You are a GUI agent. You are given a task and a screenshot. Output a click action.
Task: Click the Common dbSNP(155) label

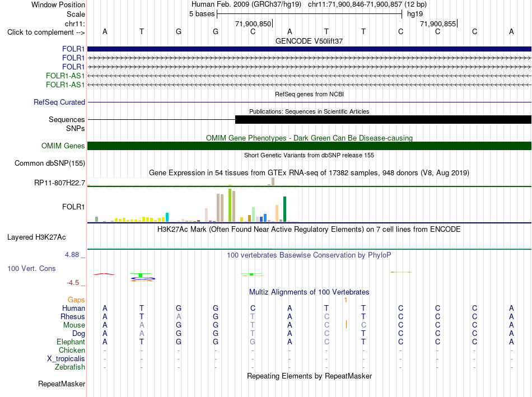[49, 163]
